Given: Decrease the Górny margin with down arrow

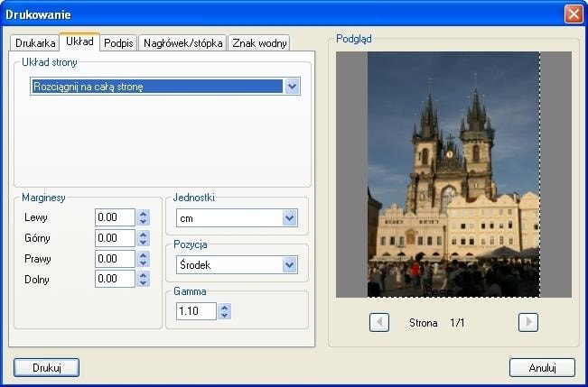Looking at the screenshot, I should tap(143, 242).
